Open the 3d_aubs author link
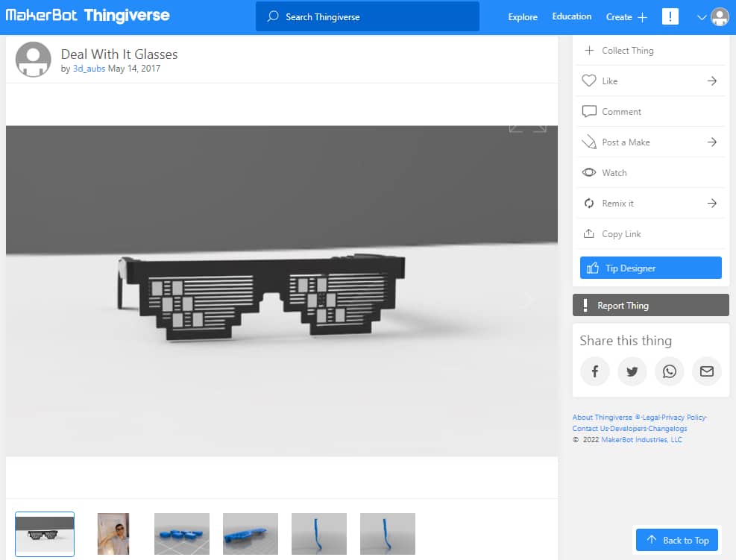 [89, 69]
